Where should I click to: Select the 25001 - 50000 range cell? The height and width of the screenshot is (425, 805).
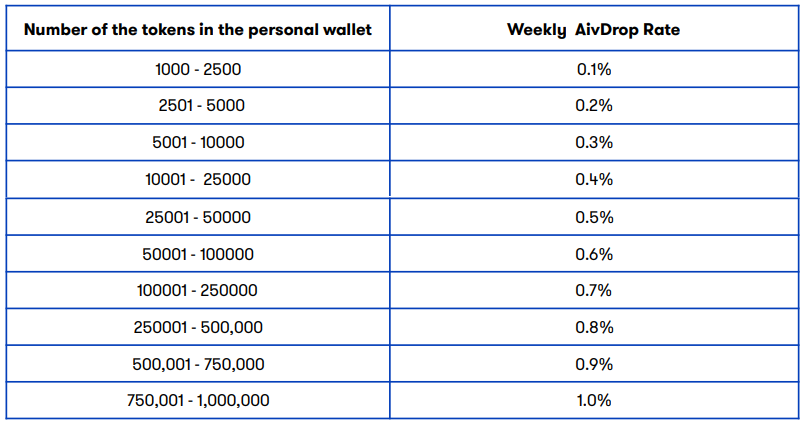point(198,217)
